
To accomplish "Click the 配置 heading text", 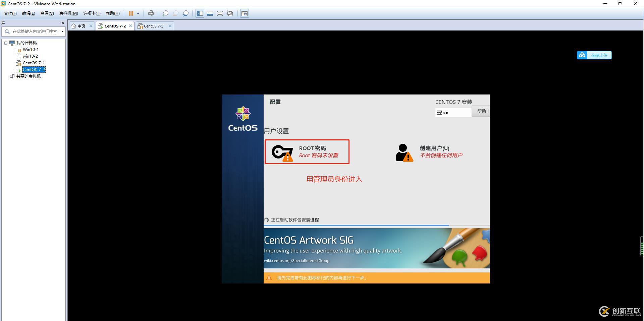I will 275,102.
